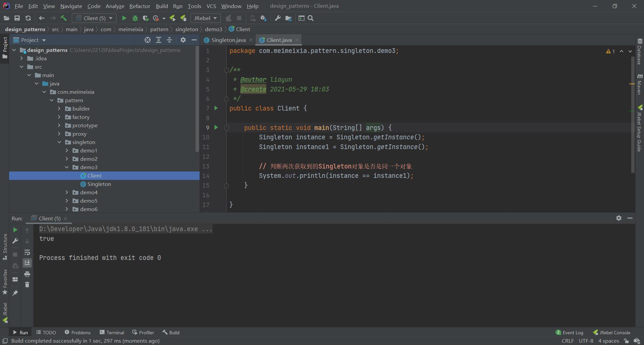Open the JRebel toolbar dropdown

click(x=205, y=18)
